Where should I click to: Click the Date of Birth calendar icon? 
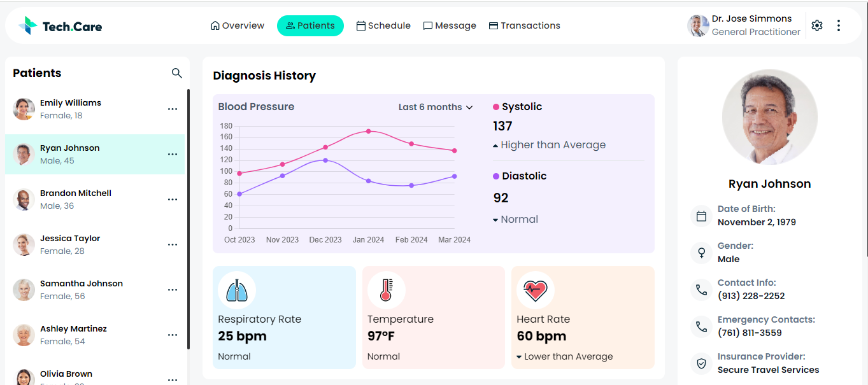click(x=701, y=216)
